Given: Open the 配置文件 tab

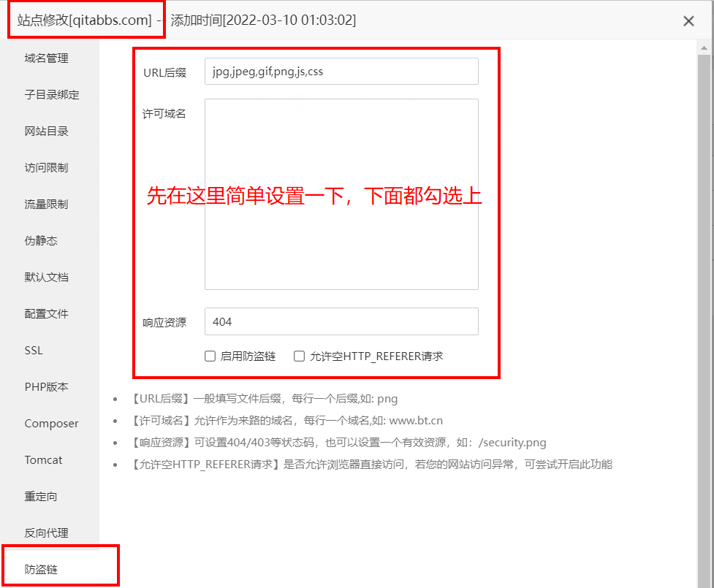Looking at the screenshot, I should (46, 314).
